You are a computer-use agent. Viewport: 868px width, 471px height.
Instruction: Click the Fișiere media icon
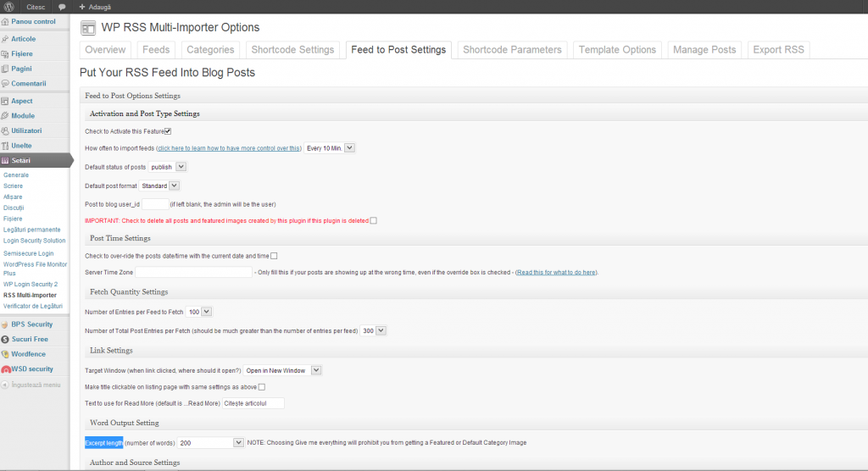[x=5, y=53]
